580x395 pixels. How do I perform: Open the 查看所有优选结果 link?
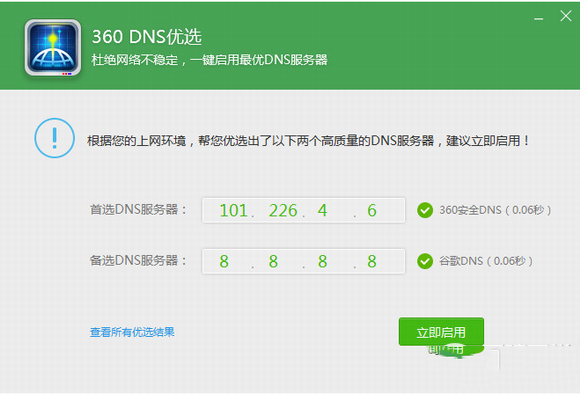coord(132,332)
